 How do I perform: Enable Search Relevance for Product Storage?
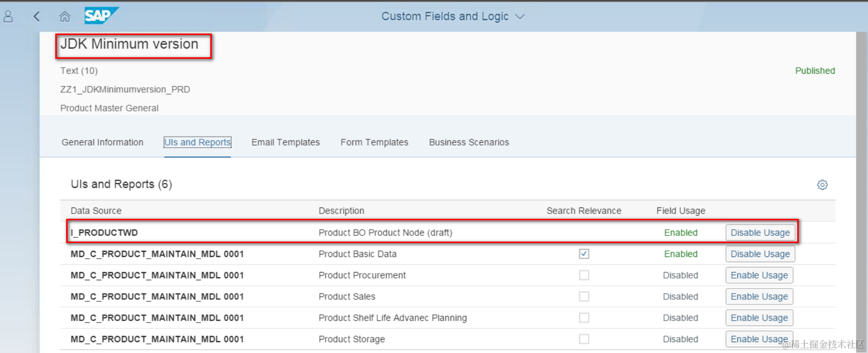[x=584, y=339]
